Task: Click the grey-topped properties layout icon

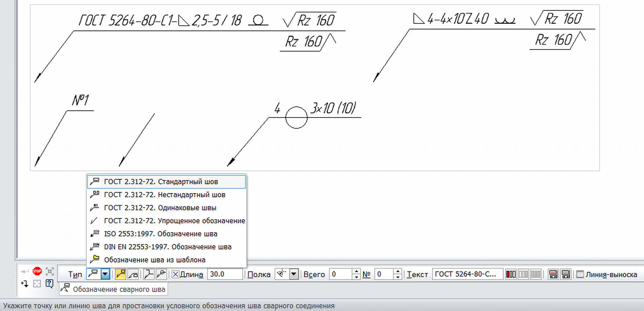Action: coord(566,274)
